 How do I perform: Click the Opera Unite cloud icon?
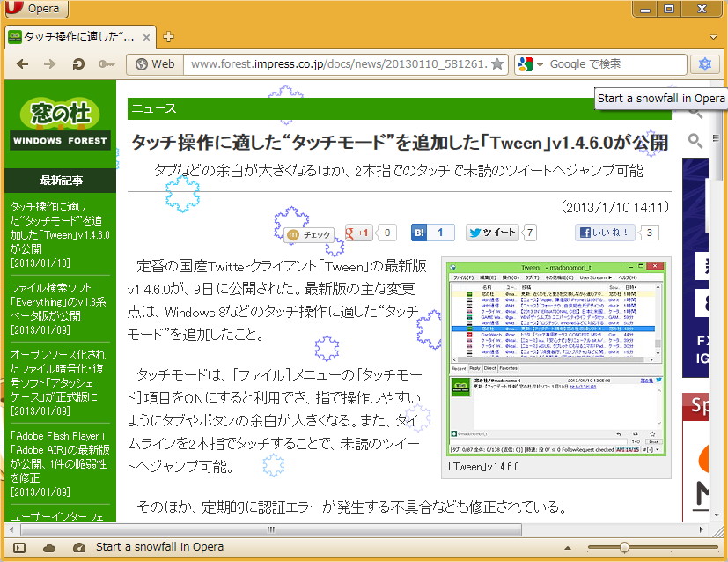(49, 547)
